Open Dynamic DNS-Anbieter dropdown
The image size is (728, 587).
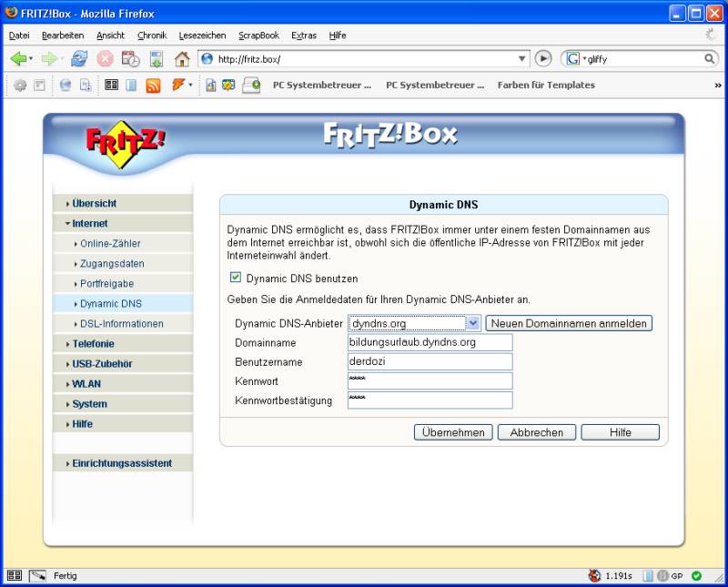(415, 323)
